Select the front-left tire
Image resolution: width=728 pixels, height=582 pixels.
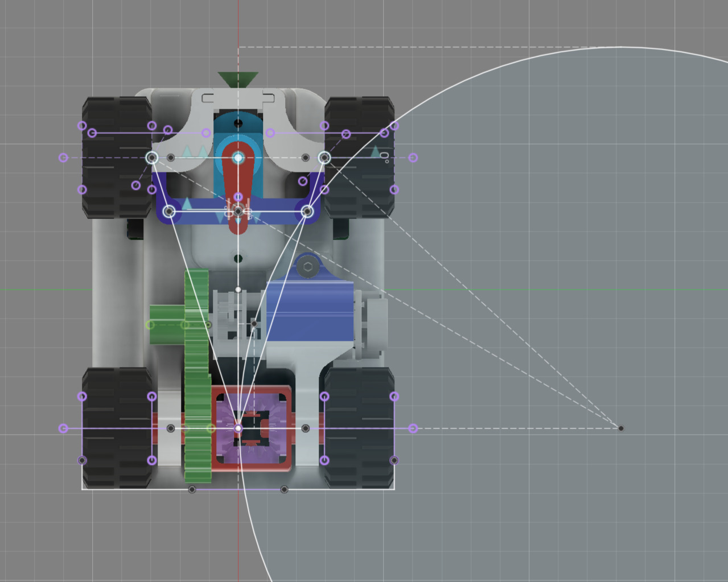(117, 158)
